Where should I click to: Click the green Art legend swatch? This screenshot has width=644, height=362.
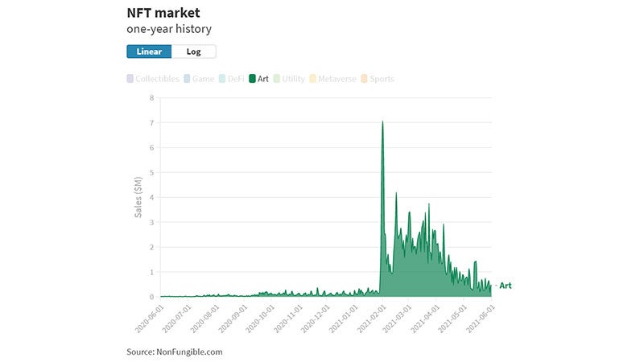[253, 79]
